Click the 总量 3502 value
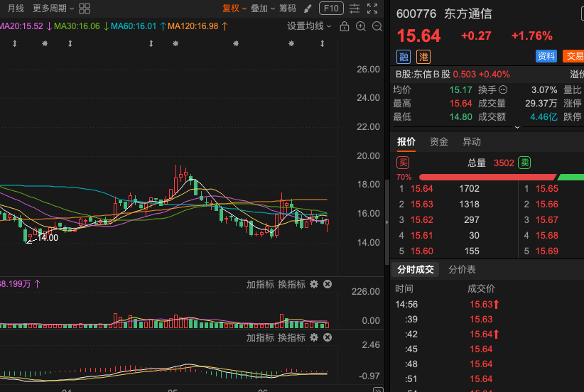Image resolution: width=584 pixels, height=392 pixels. tap(504, 163)
